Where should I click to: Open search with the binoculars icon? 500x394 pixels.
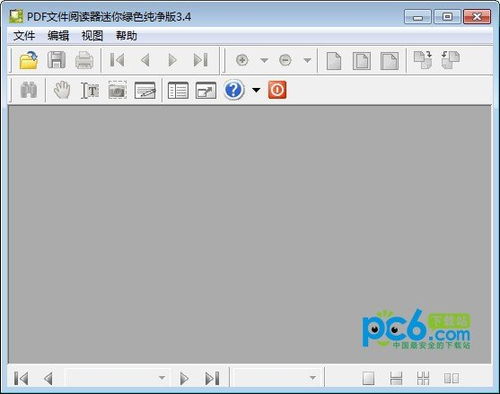[x=29, y=90]
